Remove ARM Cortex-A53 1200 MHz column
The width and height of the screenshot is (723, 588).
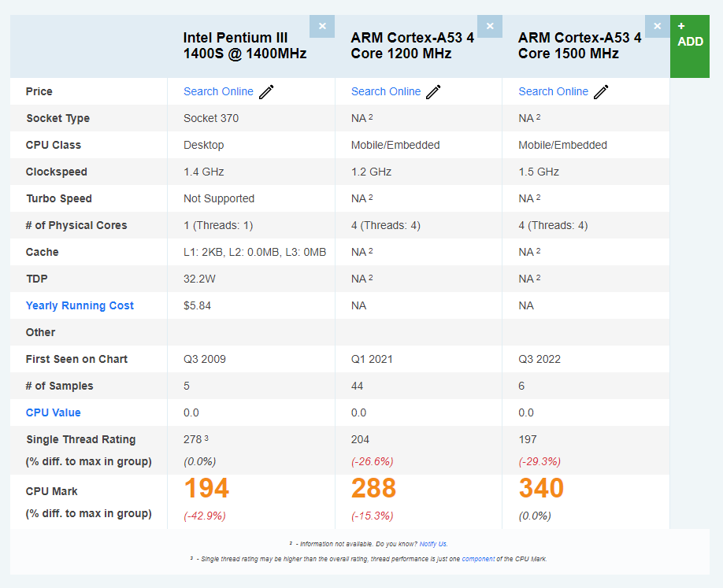(490, 26)
